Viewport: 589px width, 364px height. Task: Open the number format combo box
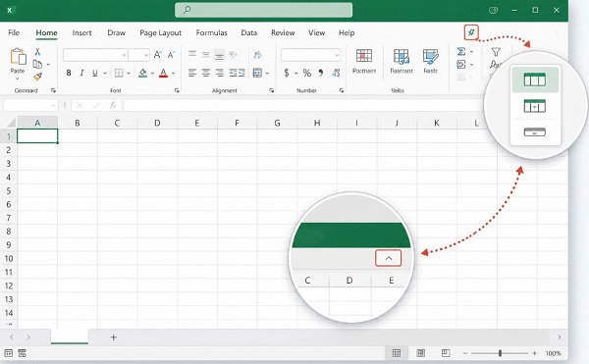click(310, 55)
